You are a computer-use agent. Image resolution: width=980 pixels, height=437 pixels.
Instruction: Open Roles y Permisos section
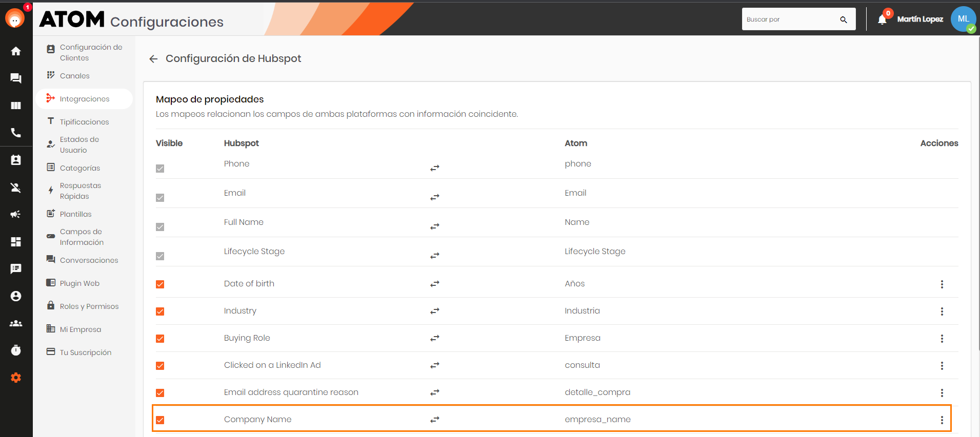click(84, 306)
